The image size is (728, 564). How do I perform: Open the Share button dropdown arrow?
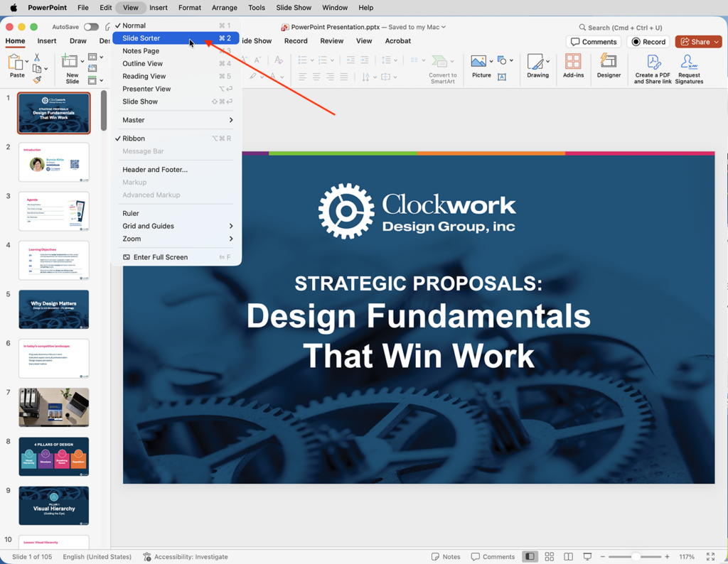[717, 42]
